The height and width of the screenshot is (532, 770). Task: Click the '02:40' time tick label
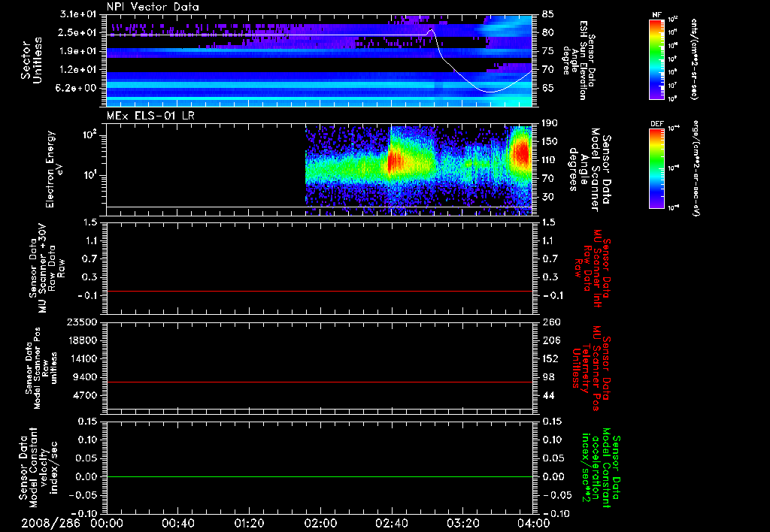click(x=391, y=523)
